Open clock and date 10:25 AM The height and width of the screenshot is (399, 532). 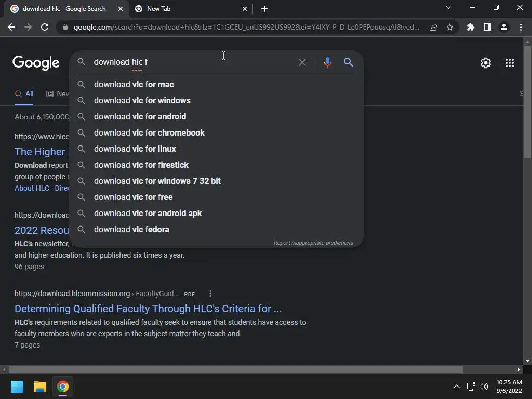509,387
